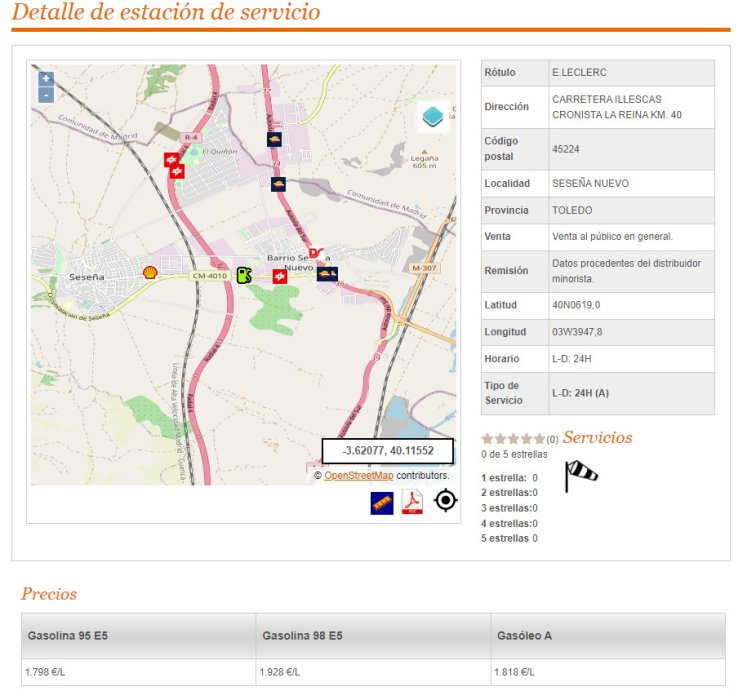Viewport: 747px width, 700px height.
Task: Open the ruler measurement tool
Action: click(381, 502)
